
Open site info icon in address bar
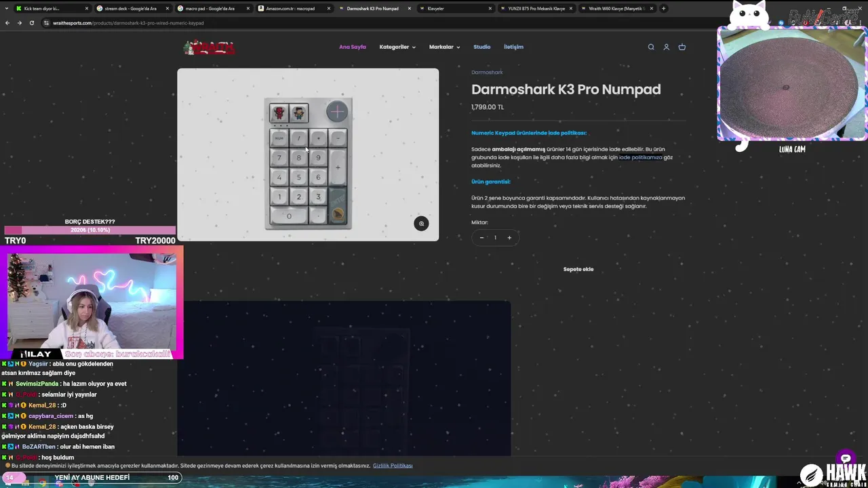coord(46,22)
